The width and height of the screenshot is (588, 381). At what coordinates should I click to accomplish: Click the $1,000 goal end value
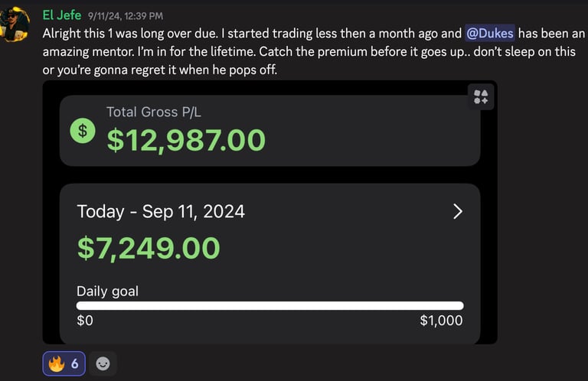coord(441,321)
